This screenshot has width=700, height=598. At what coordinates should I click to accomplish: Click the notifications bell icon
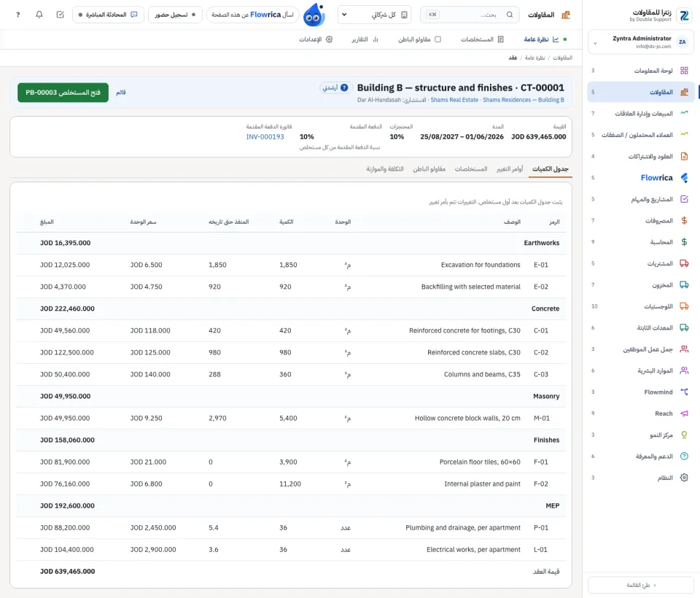(39, 15)
